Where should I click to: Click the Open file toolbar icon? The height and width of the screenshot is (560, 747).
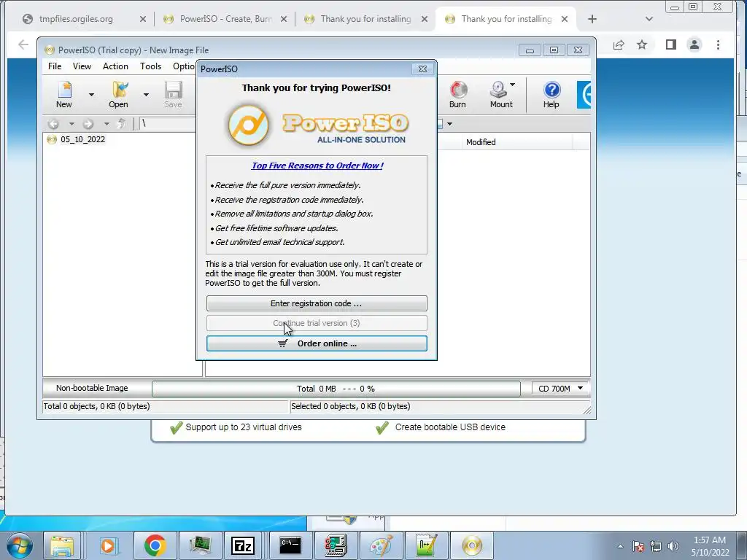[119, 94]
